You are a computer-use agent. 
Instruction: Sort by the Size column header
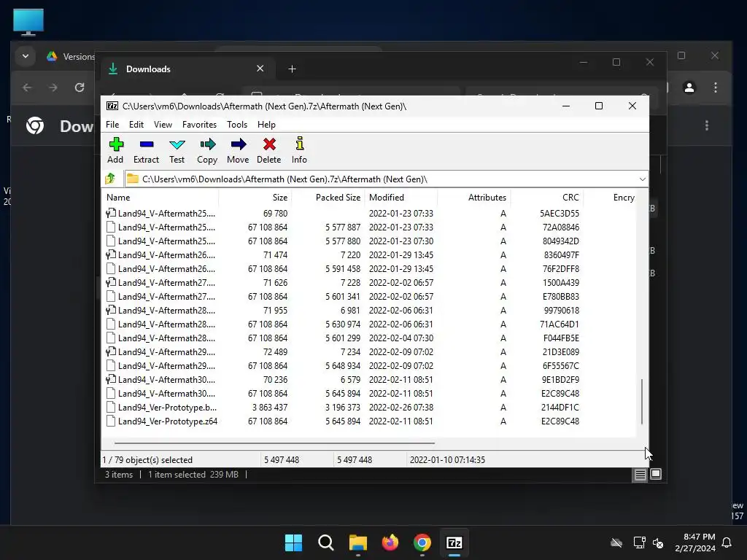pos(255,197)
